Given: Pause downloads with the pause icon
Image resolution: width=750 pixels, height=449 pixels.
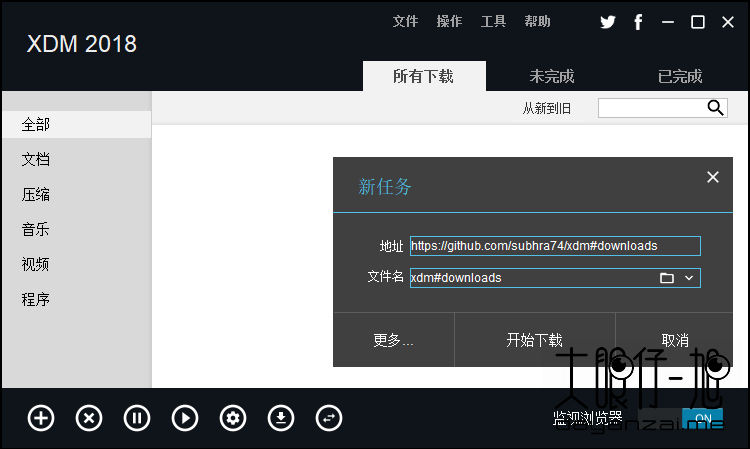Looking at the screenshot, I should coord(137,418).
